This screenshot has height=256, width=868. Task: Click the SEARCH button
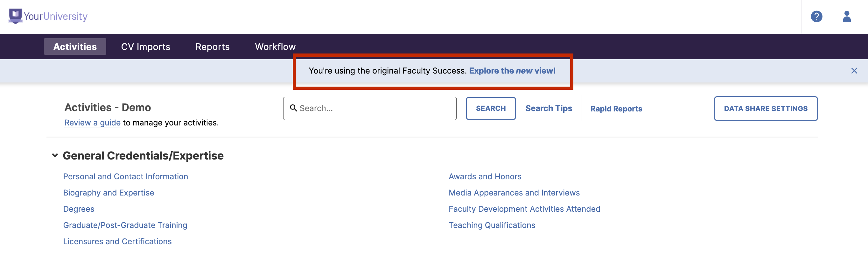click(x=491, y=108)
